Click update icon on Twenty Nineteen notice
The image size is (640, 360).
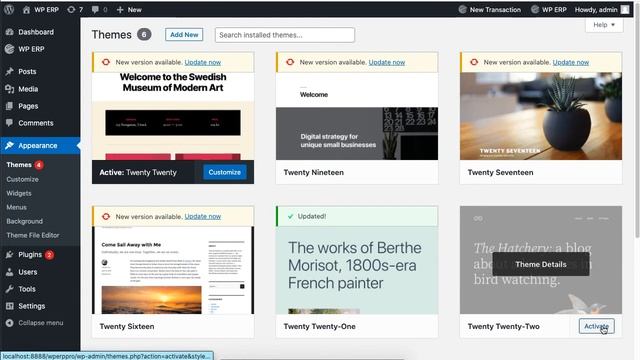point(290,62)
